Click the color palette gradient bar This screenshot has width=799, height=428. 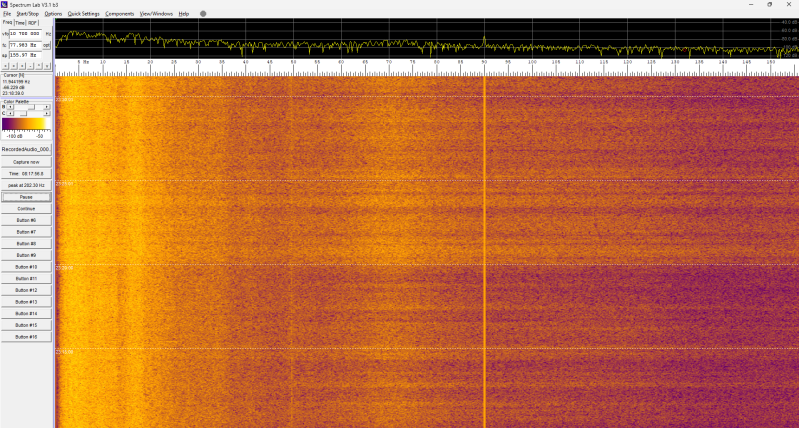pos(25,124)
